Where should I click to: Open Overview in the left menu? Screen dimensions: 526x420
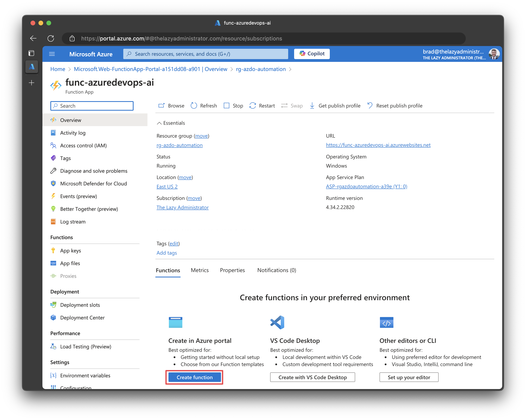pyautogui.click(x=95, y=120)
